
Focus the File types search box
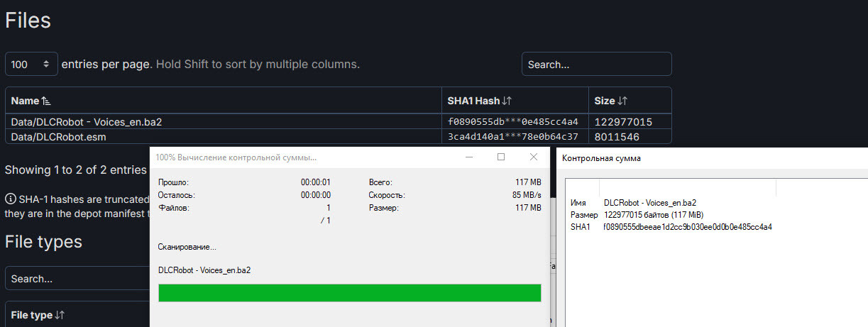coord(77,279)
